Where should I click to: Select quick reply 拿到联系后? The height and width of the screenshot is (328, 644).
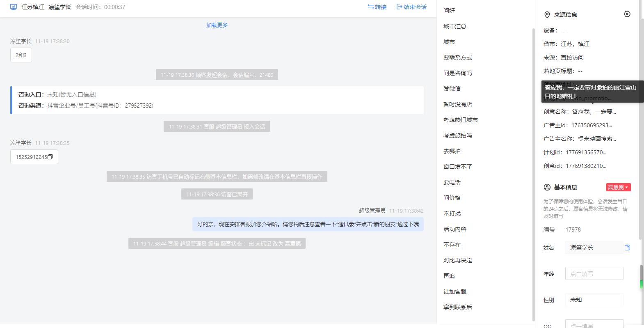[458, 307]
